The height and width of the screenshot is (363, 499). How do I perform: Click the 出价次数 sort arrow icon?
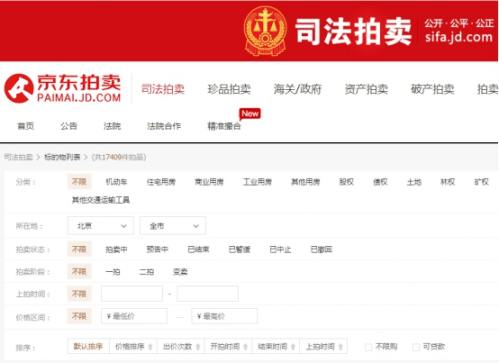pyautogui.click(x=198, y=347)
